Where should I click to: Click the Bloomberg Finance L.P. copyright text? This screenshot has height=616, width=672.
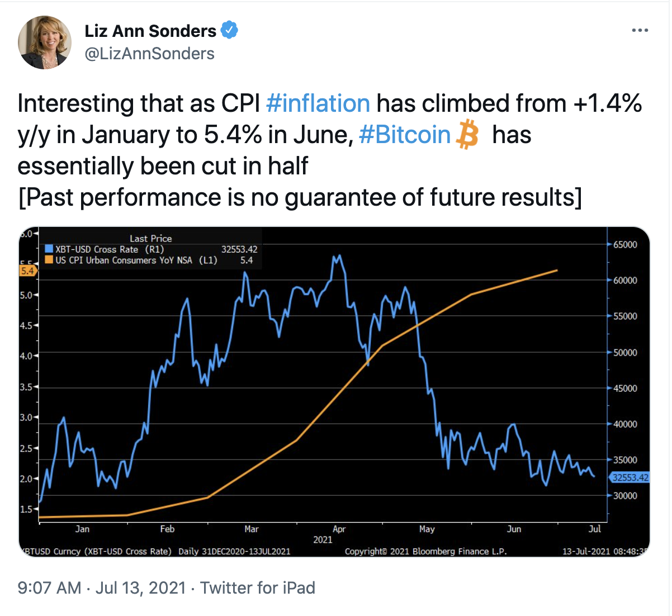tap(425, 551)
